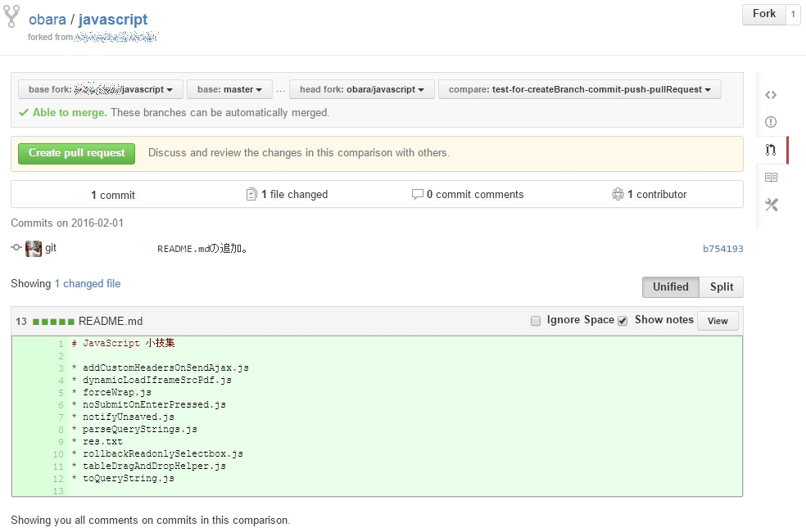Click line number 1 in the diff
806x532 pixels.
click(61, 344)
